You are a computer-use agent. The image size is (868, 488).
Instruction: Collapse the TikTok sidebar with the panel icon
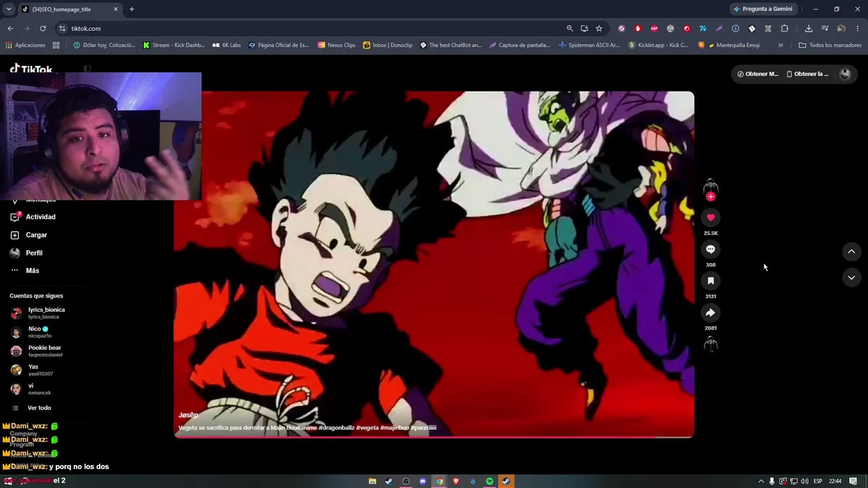coord(87,69)
